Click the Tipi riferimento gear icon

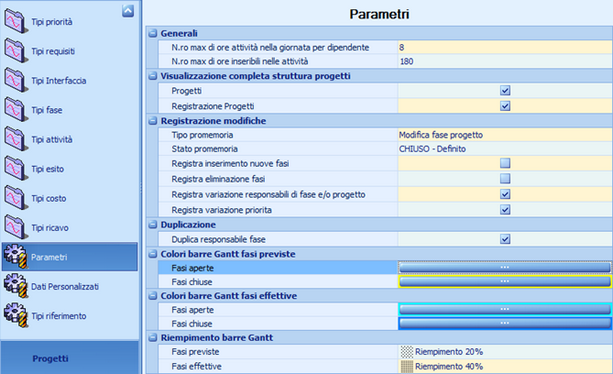[x=16, y=315]
